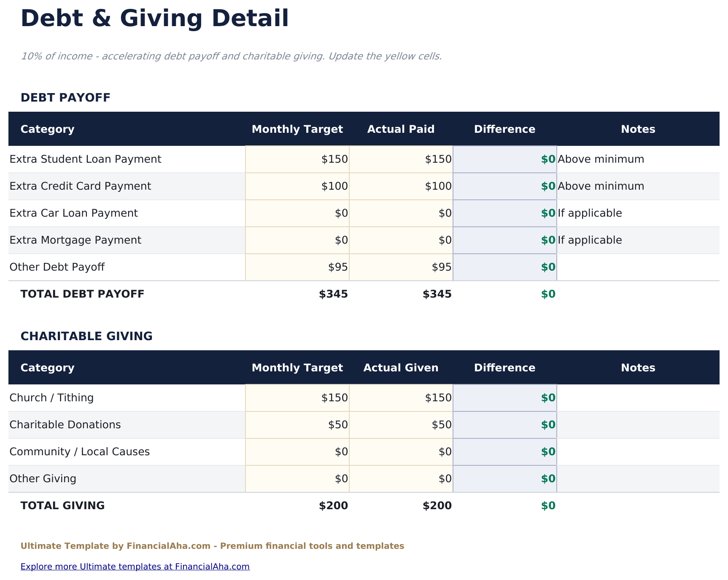Image resolution: width=728 pixels, height=580 pixels.
Task: Select the DEBT PAYOFF section heading
Action: [65, 97]
